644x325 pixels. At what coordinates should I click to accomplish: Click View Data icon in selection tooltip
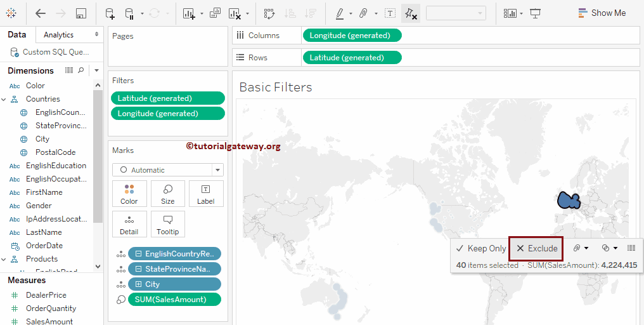[631, 248]
